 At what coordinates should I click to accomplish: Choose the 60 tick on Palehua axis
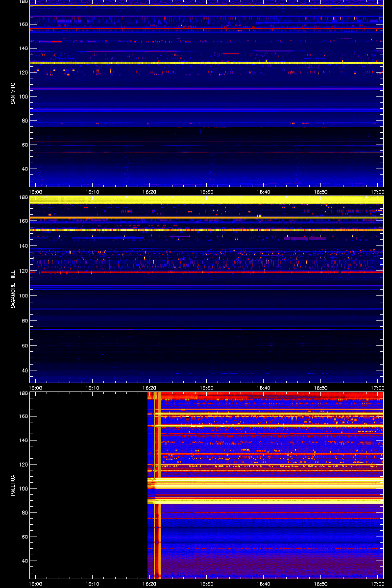[x=24, y=537]
